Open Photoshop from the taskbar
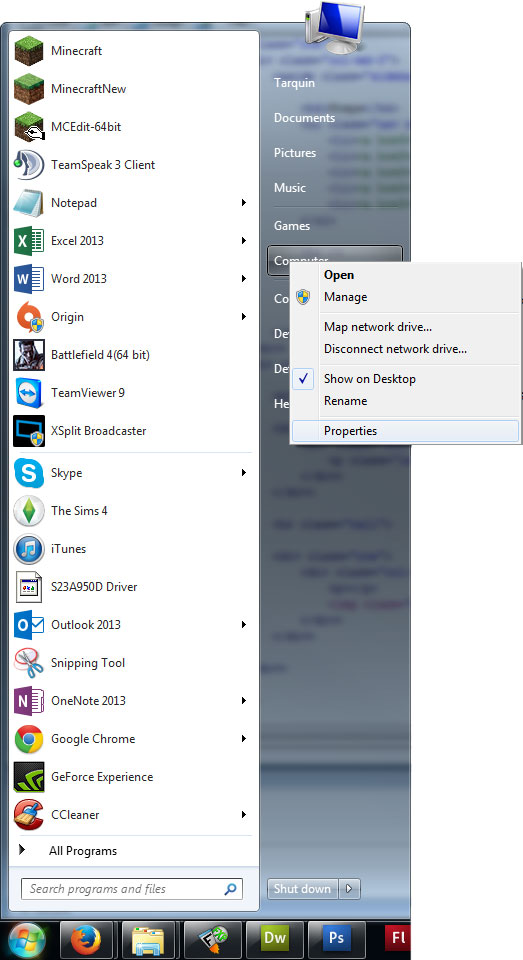 [336, 939]
